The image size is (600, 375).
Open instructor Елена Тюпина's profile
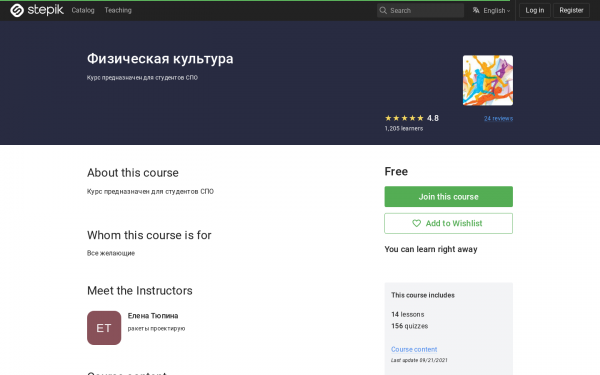(x=153, y=316)
